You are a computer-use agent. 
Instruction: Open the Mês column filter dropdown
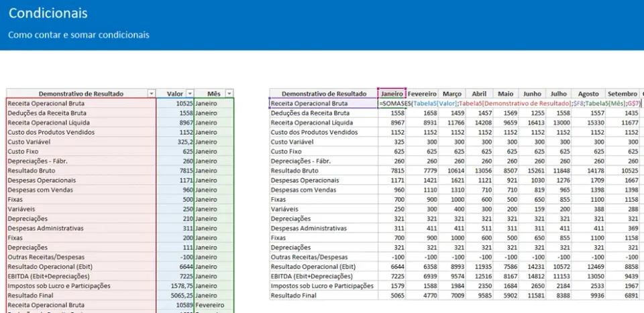click(229, 94)
